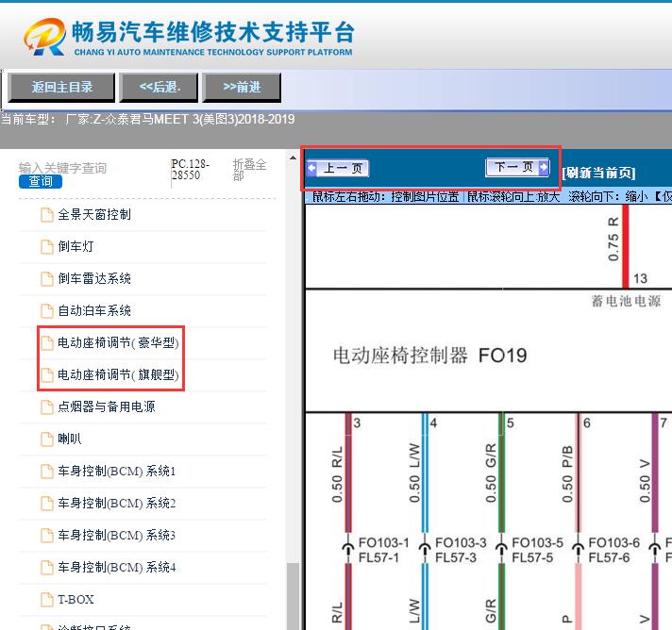The height and width of the screenshot is (630, 672).
Task: Click document icon beside 喇叭
Action: (x=46, y=439)
